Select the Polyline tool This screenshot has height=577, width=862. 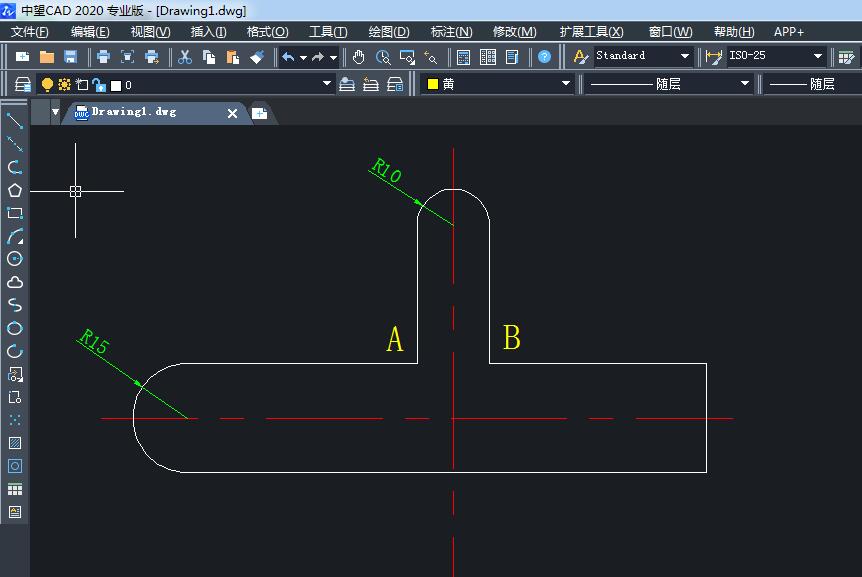click(x=15, y=167)
